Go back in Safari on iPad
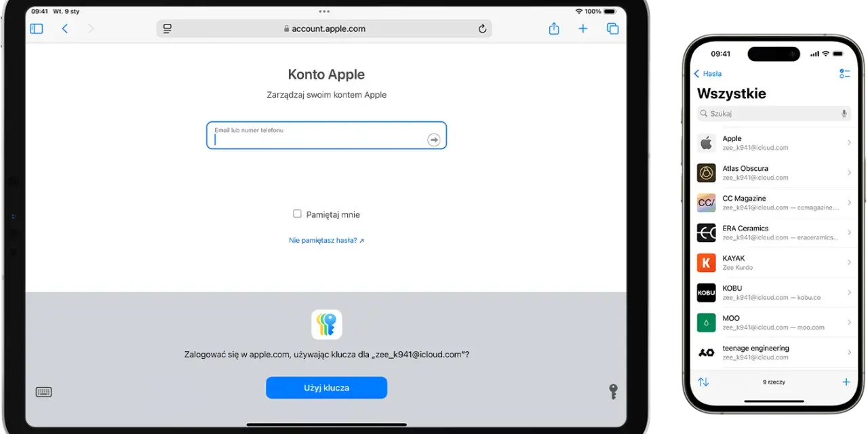868x434 pixels. 65,28
